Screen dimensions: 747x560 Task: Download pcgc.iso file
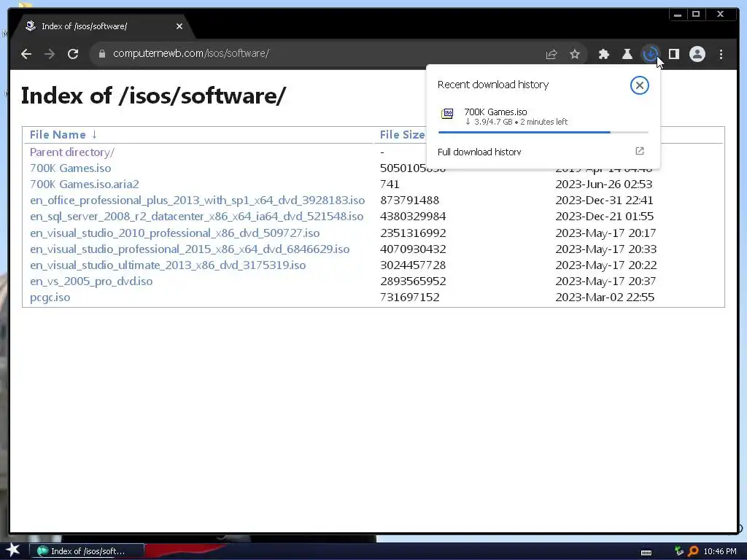click(50, 297)
